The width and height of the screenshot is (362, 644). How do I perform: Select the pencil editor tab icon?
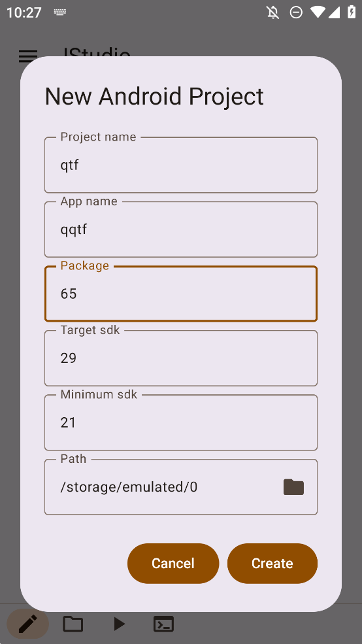click(x=28, y=624)
